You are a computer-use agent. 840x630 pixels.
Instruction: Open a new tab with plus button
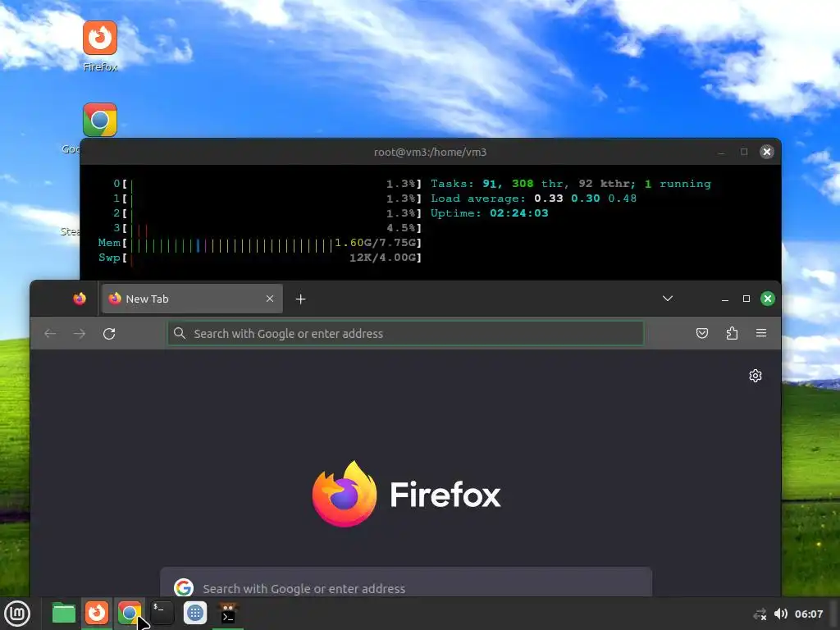tap(300, 299)
